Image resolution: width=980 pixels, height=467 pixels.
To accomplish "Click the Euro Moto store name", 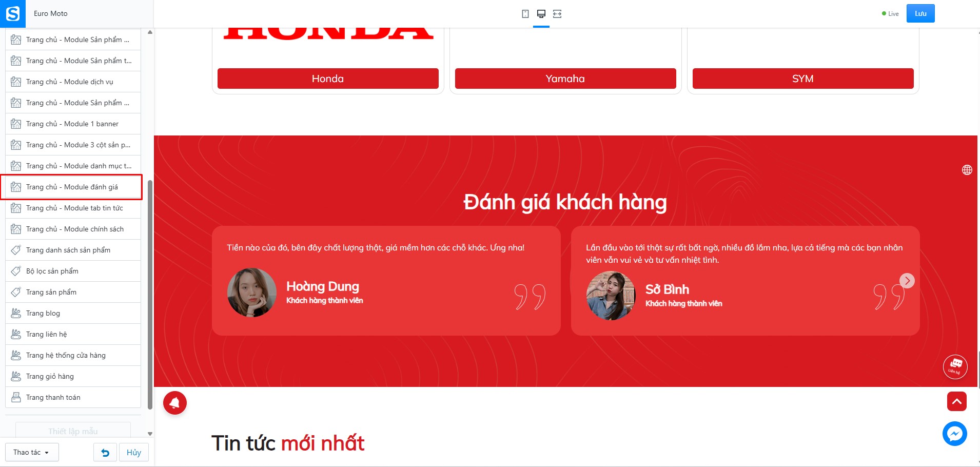I will tap(51, 13).
